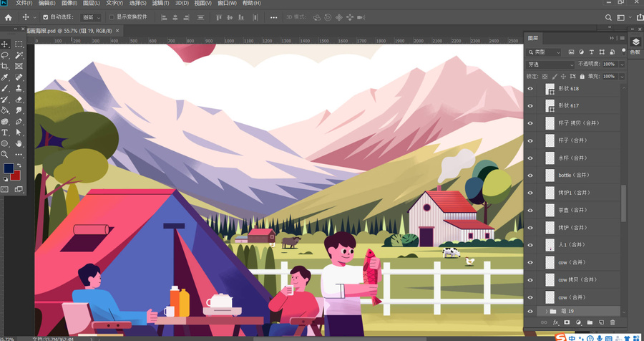Open the 穿透 blend mode dropdown

[550, 64]
